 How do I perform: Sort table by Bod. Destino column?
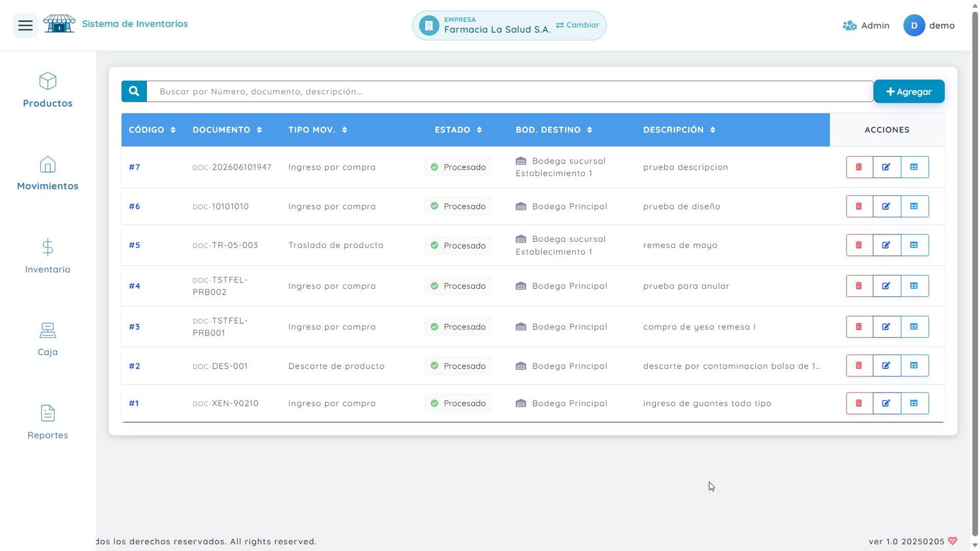tap(554, 130)
